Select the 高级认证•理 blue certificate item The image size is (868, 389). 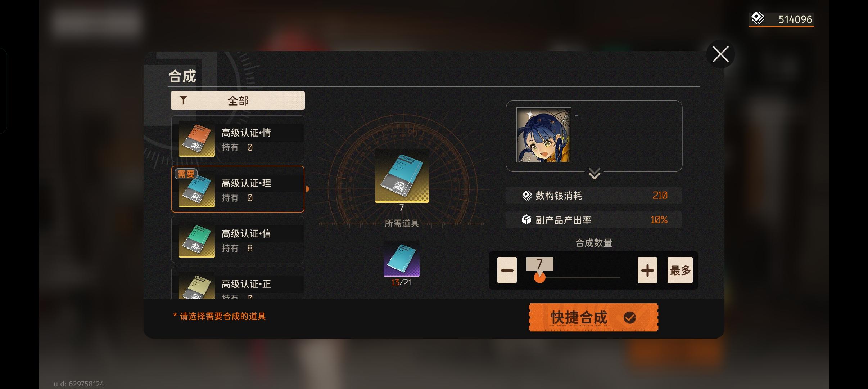(238, 189)
